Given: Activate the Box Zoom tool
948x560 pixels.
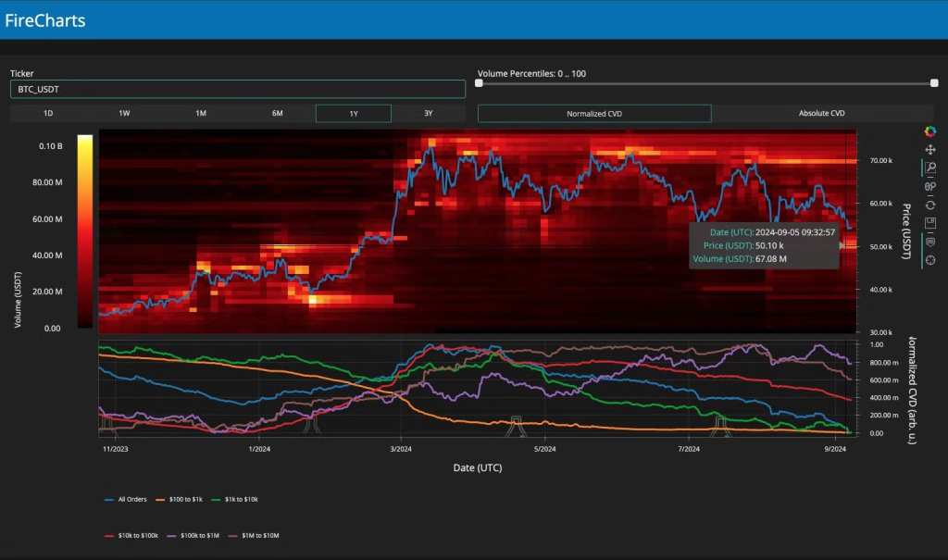Looking at the screenshot, I should point(930,168).
